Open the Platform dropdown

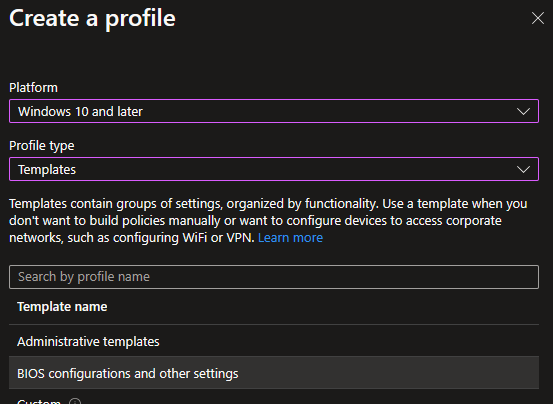tap(274, 111)
